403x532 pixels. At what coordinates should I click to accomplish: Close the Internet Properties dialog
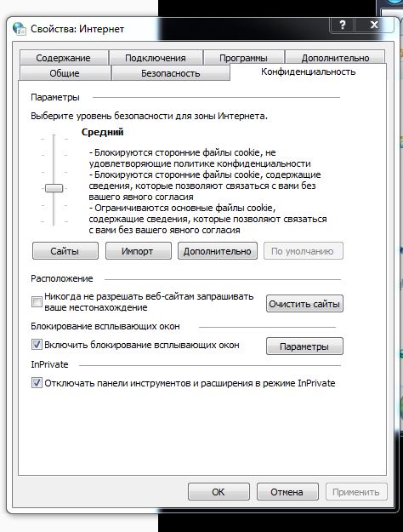click(374, 25)
